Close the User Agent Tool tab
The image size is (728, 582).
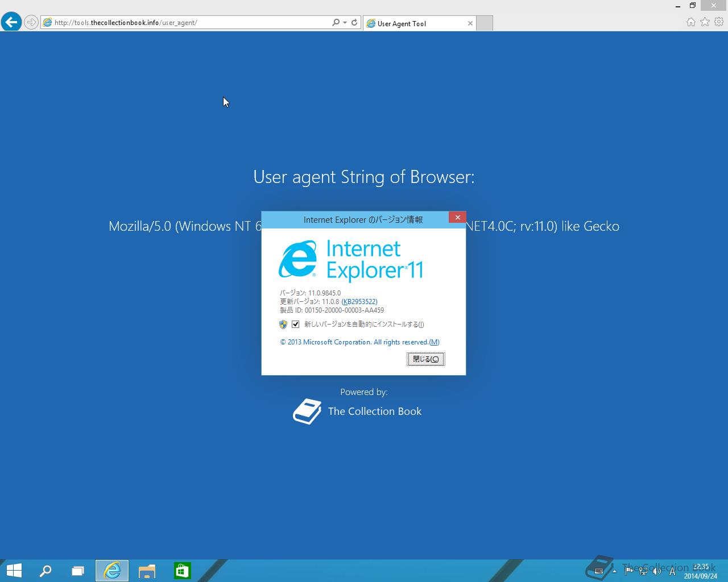click(x=470, y=23)
